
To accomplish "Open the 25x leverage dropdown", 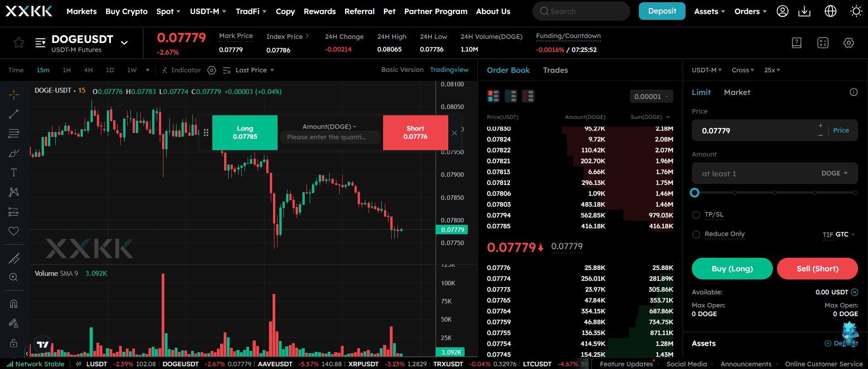I will (x=772, y=70).
